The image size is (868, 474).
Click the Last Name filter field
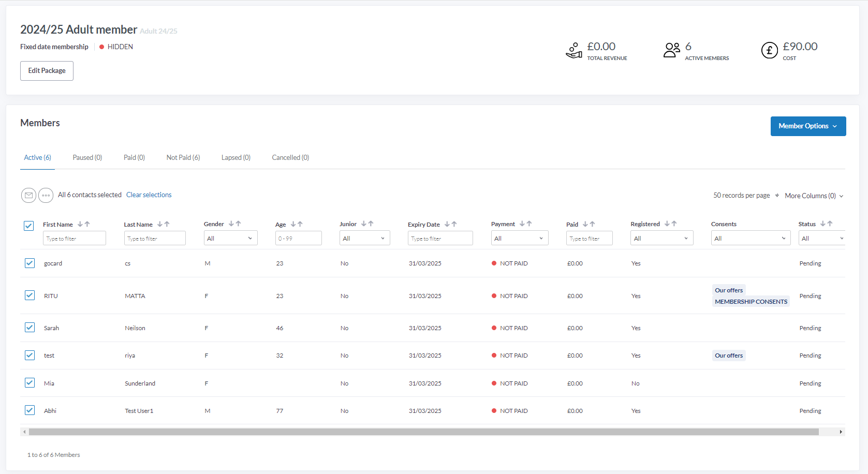155,238
